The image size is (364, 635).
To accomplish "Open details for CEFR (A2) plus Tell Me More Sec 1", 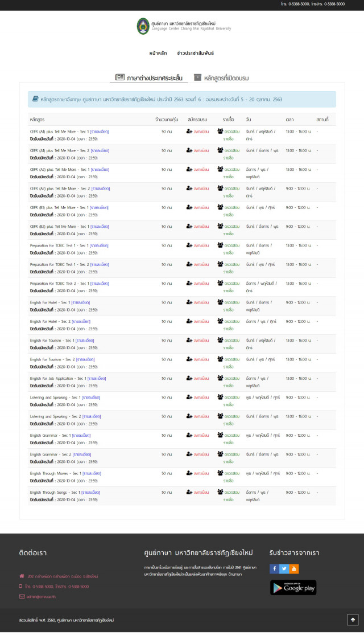I will (x=100, y=170).
